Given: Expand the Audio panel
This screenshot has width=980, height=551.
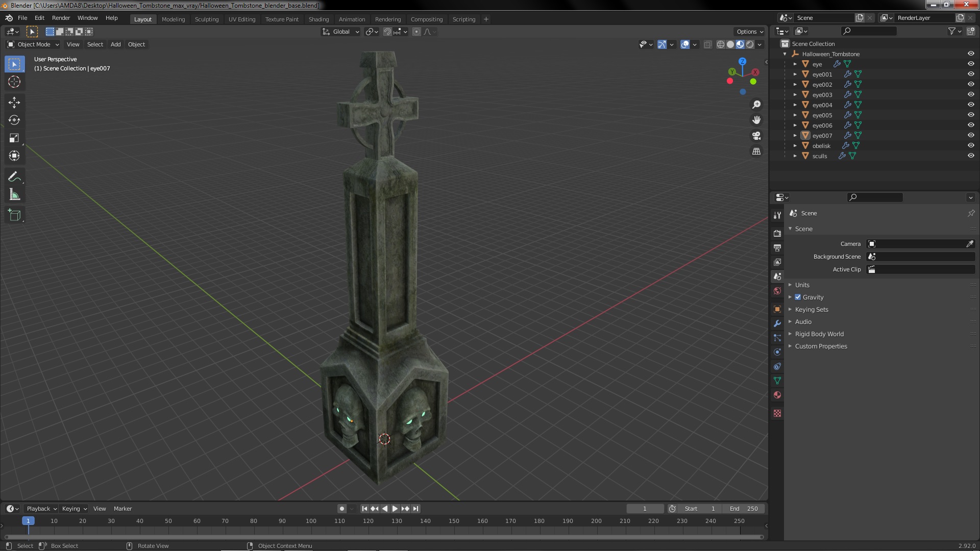Looking at the screenshot, I should (x=803, y=321).
